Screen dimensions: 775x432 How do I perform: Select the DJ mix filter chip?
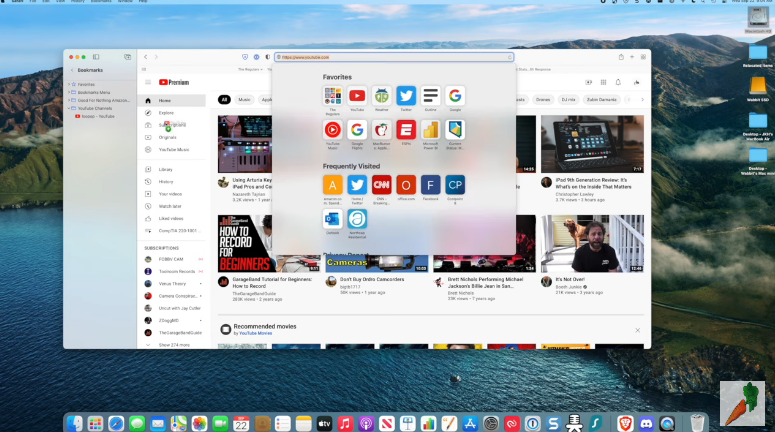click(x=568, y=99)
